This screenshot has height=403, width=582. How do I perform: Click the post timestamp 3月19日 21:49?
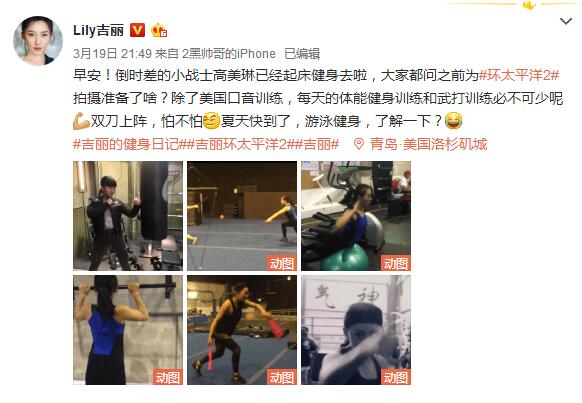pyautogui.click(x=112, y=54)
